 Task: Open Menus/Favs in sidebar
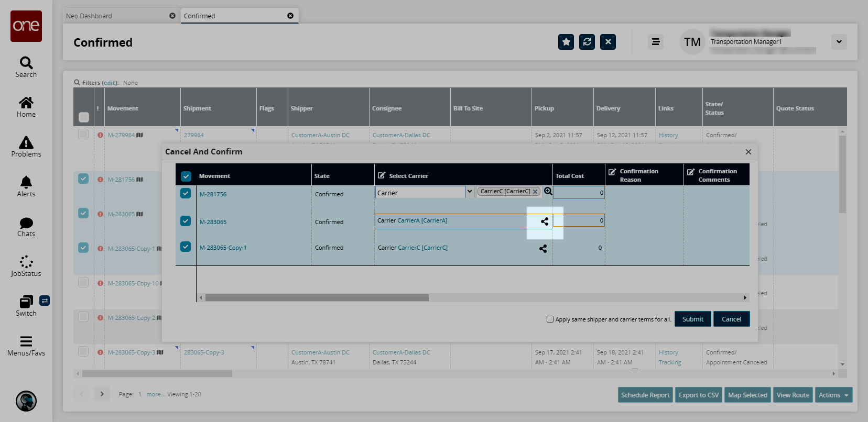(x=26, y=346)
